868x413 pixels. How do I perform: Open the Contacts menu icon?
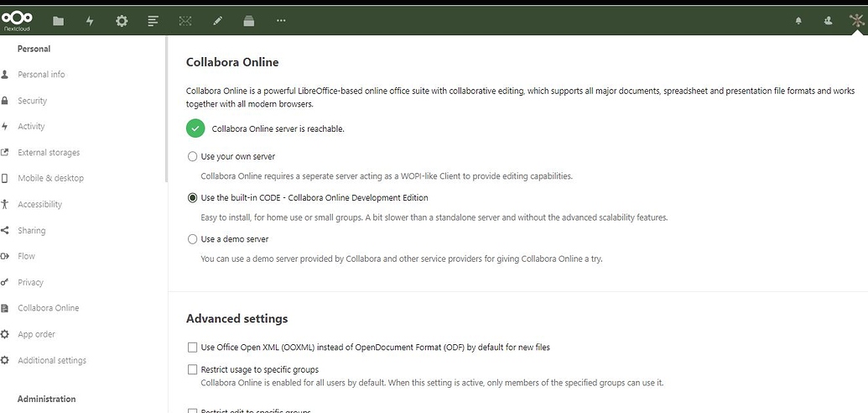(x=828, y=21)
